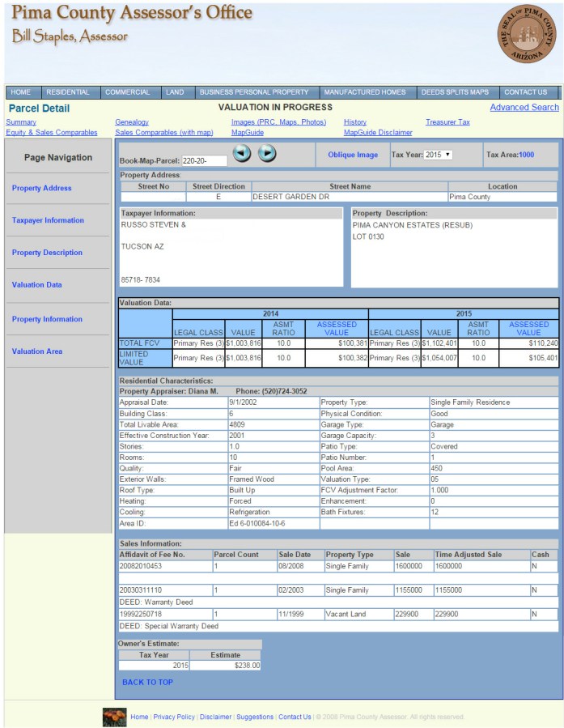Open Sales Comparables (with map) link

[164, 132]
